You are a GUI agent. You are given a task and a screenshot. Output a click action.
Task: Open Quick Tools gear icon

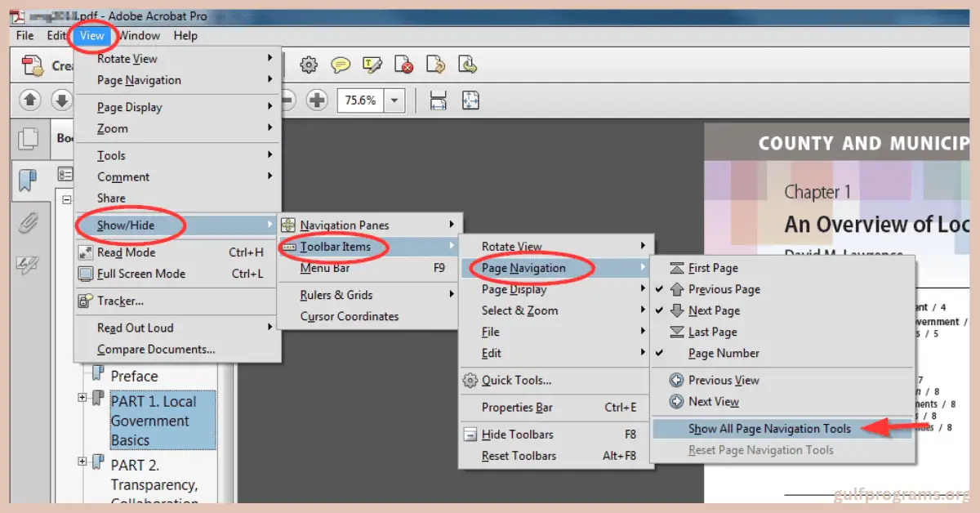click(308, 65)
